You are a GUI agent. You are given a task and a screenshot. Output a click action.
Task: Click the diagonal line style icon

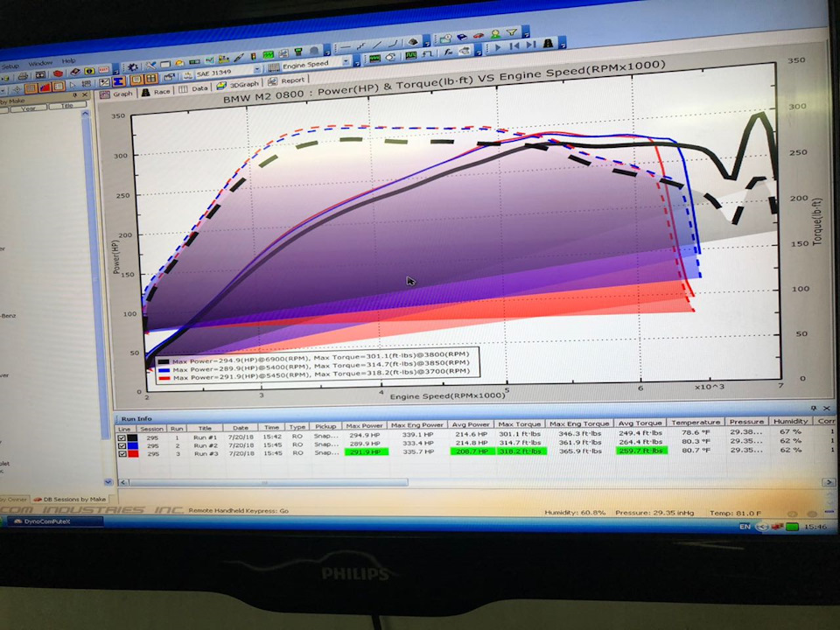(x=376, y=45)
